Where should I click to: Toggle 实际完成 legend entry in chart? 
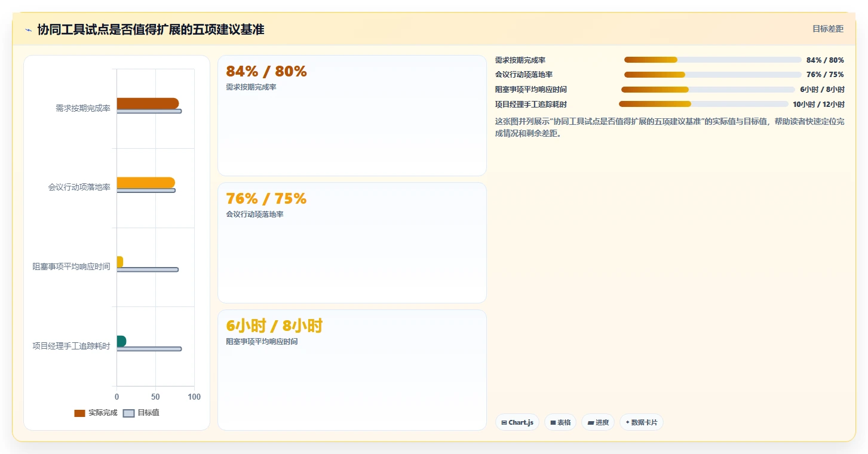96,413
